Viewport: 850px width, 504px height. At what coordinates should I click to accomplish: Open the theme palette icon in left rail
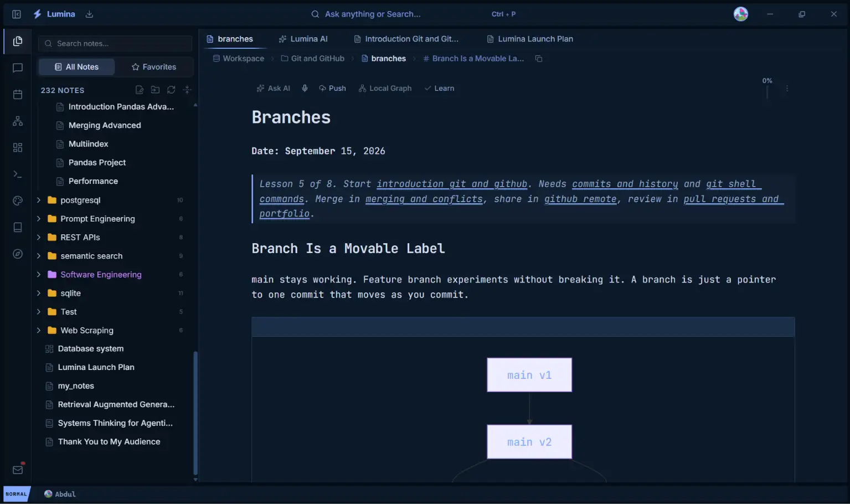pos(18,200)
